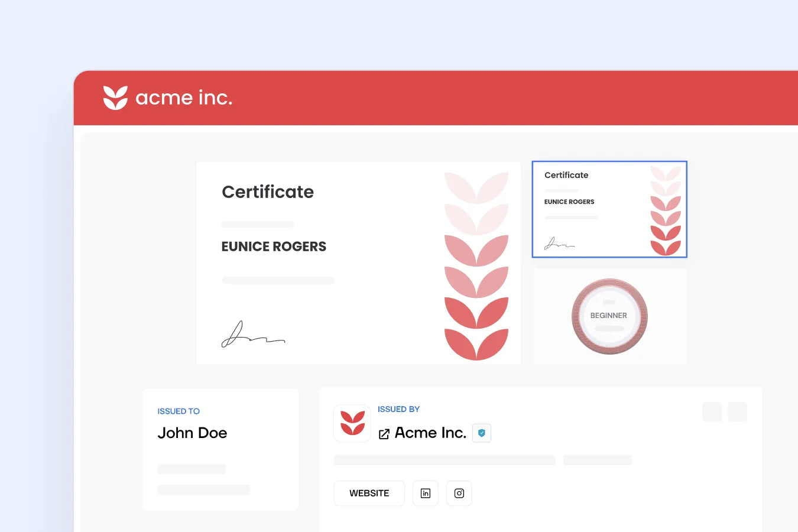
Task: Click the John Doe recipient name
Action: coord(192,433)
